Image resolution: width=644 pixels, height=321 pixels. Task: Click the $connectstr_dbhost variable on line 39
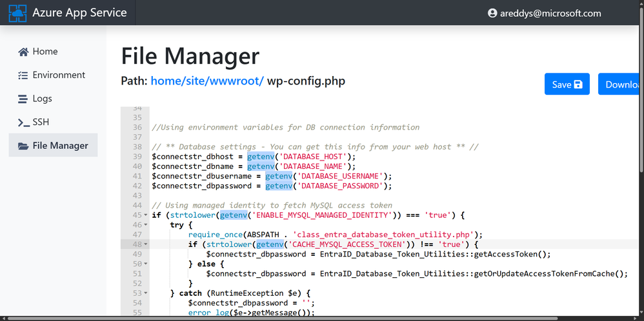click(193, 157)
